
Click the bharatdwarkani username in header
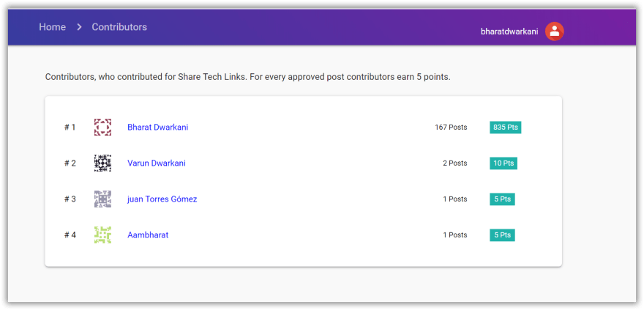[x=509, y=32]
